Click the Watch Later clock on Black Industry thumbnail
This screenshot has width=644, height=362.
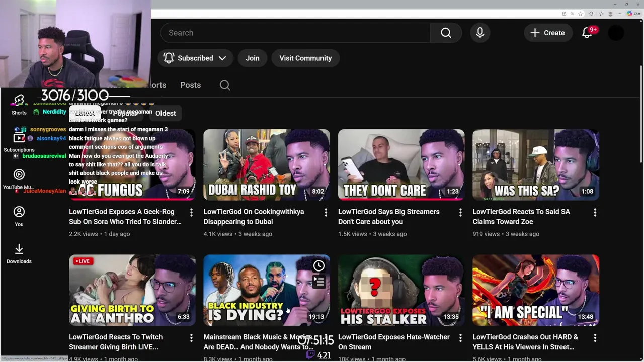[x=319, y=265]
